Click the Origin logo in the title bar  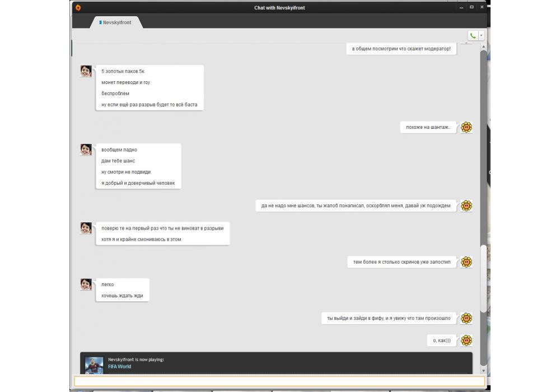(78, 7)
